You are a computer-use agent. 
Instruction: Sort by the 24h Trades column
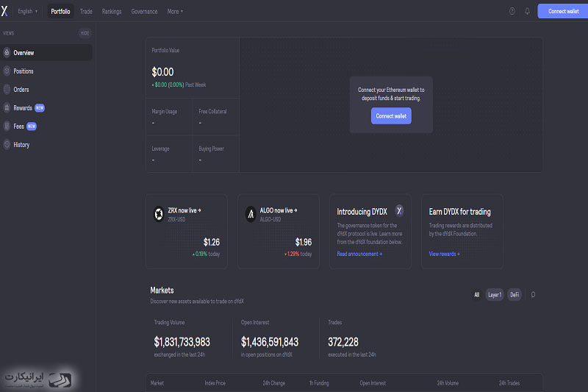pos(509,383)
